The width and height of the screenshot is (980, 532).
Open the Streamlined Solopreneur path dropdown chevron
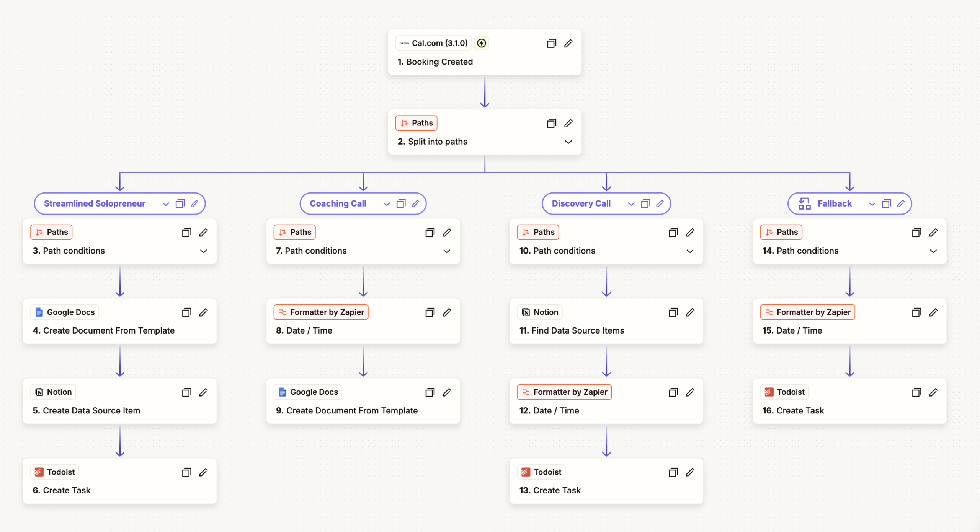(165, 204)
